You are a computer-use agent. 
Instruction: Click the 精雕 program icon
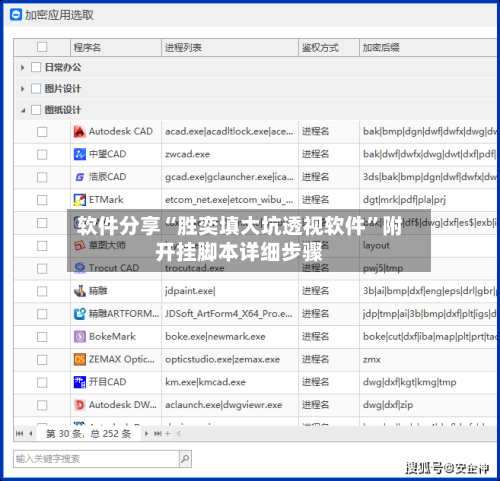coord(79,291)
